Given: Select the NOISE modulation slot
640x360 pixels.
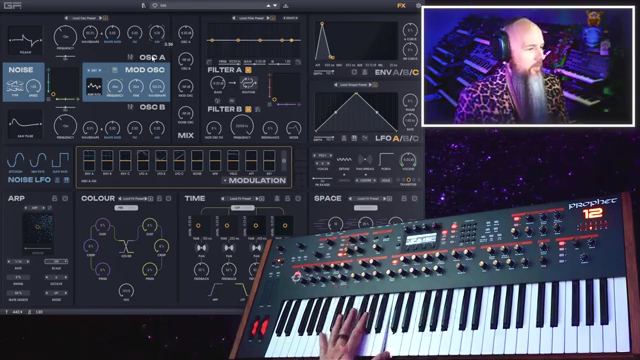Looking at the screenshot, I should coord(197,160).
